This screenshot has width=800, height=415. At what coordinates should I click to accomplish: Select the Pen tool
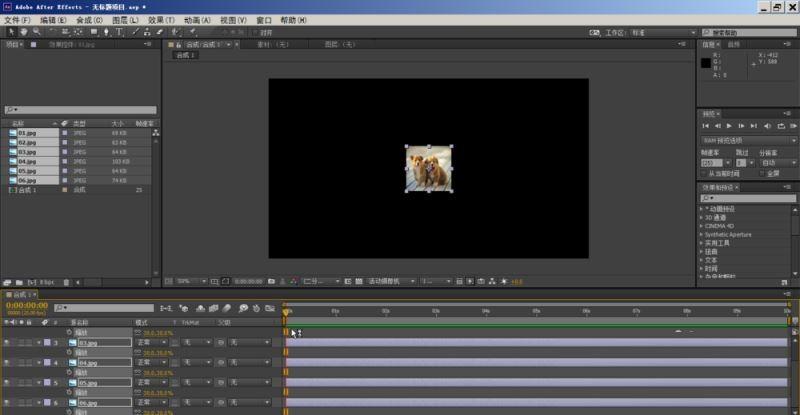coord(106,32)
